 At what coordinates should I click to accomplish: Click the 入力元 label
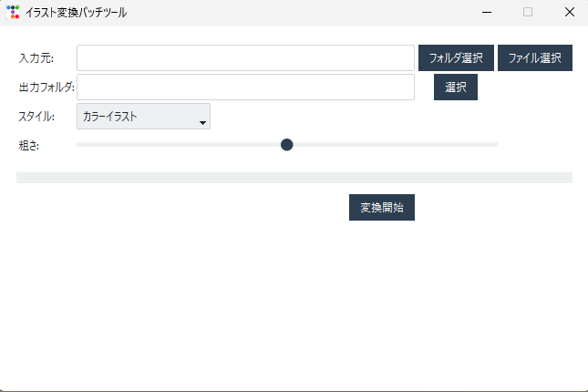(36, 58)
